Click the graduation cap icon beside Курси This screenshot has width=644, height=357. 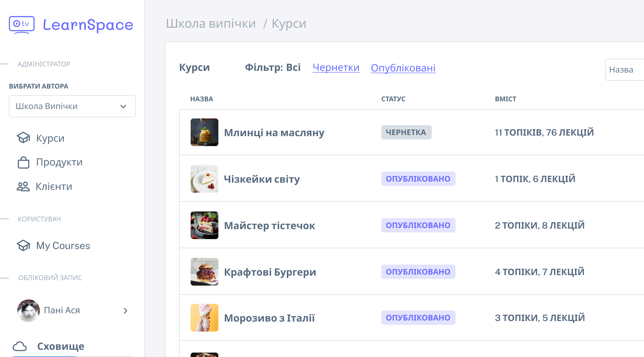(23, 138)
